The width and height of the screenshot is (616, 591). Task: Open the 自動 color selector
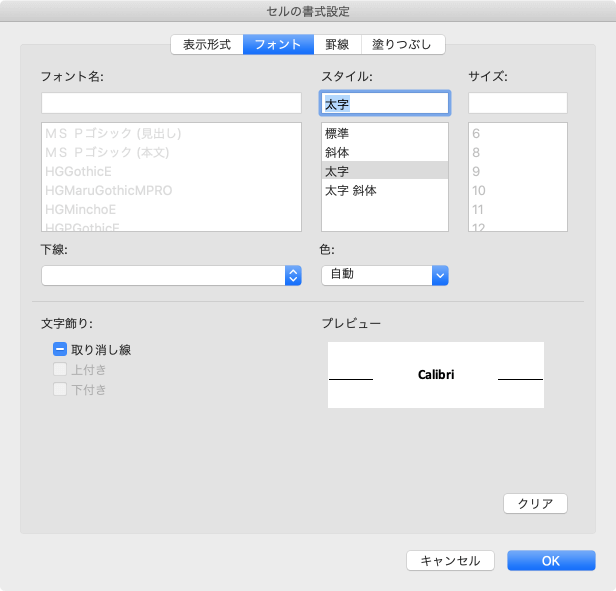click(x=376, y=276)
